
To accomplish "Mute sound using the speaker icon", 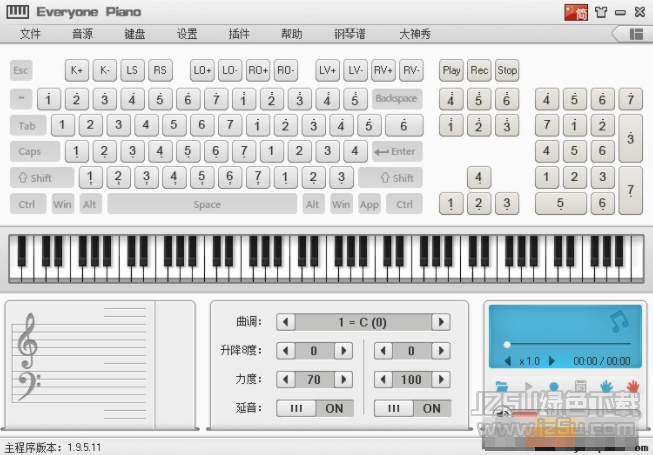I will (x=503, y=413).
